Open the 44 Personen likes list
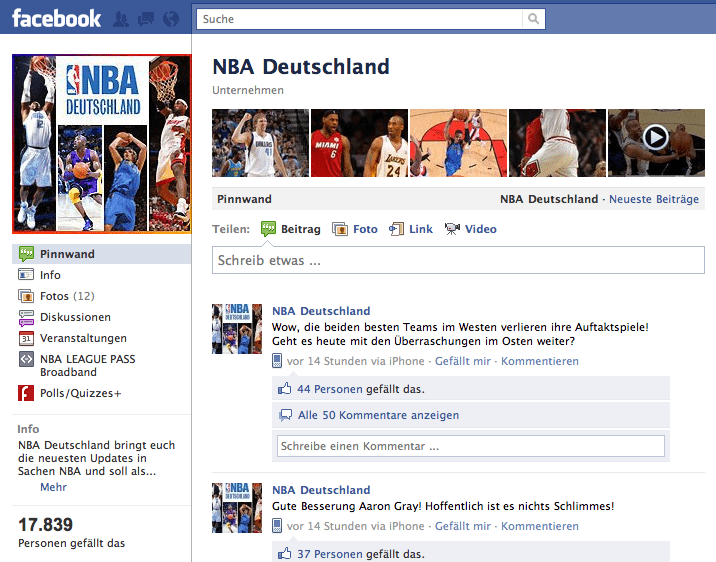This screenshot has width=716, height=562. pos(330,389)
